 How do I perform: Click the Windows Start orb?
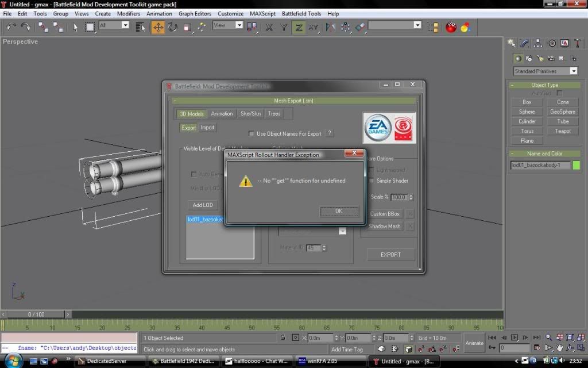point(13,361)
